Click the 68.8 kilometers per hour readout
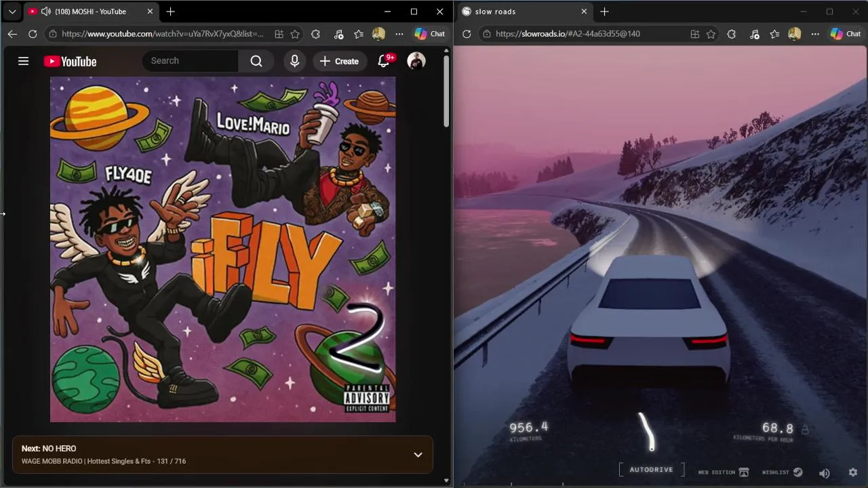 (778, 428)
